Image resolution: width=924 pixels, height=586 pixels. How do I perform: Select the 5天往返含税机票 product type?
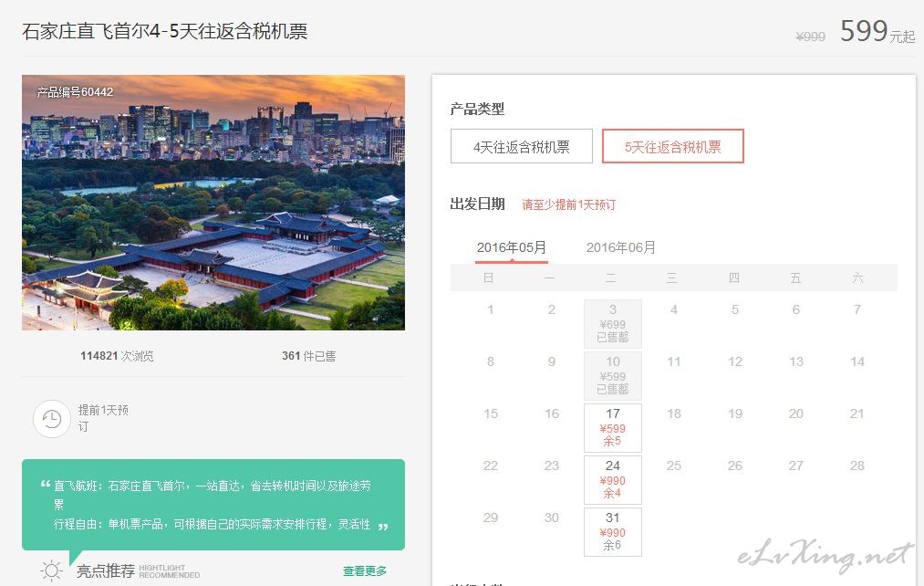pyautogui.click(x=672, y=146)
